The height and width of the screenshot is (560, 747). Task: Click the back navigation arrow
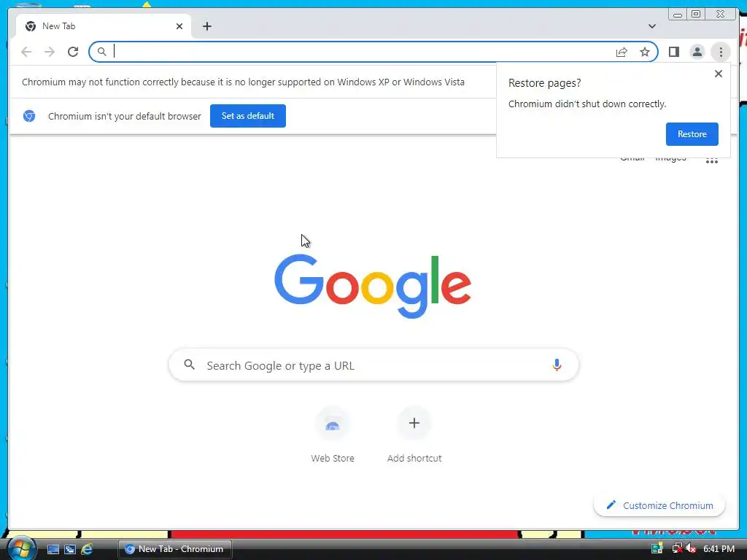[26, 52]
